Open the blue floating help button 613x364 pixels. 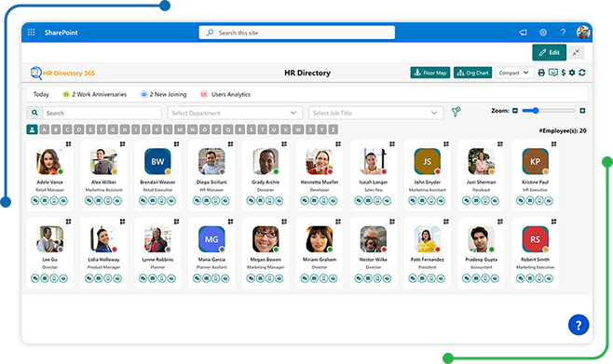(x=579, y=325)
